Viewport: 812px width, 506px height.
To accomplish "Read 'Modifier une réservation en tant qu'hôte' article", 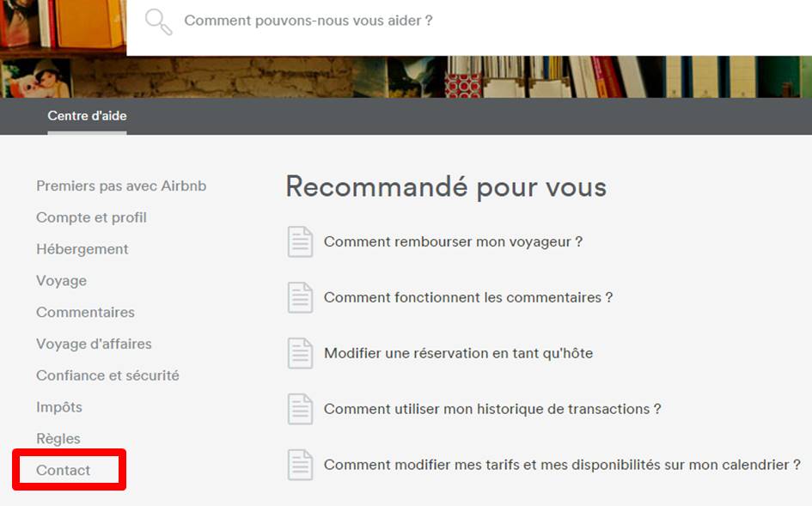I will [x=458, y=353].
